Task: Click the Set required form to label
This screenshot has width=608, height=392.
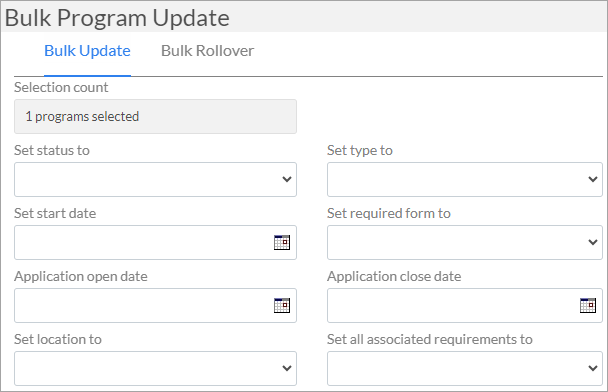Action: [389, 213]
